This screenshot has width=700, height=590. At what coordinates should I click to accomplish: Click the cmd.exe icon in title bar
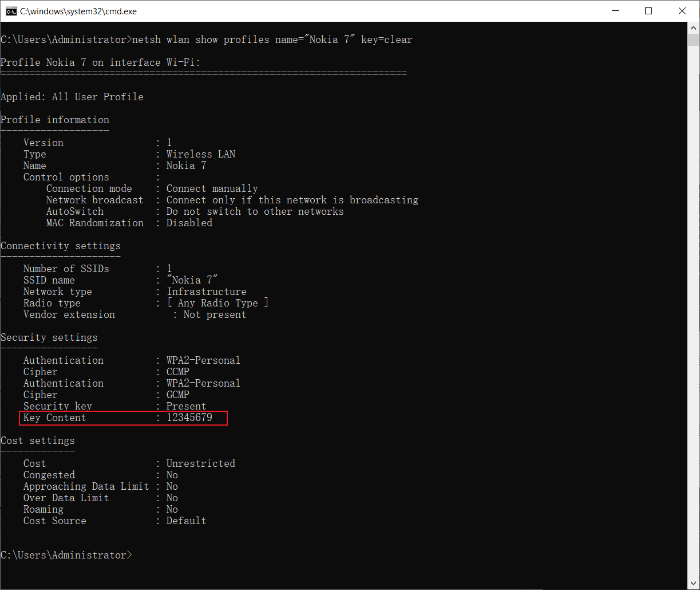(x=11, y=11)
